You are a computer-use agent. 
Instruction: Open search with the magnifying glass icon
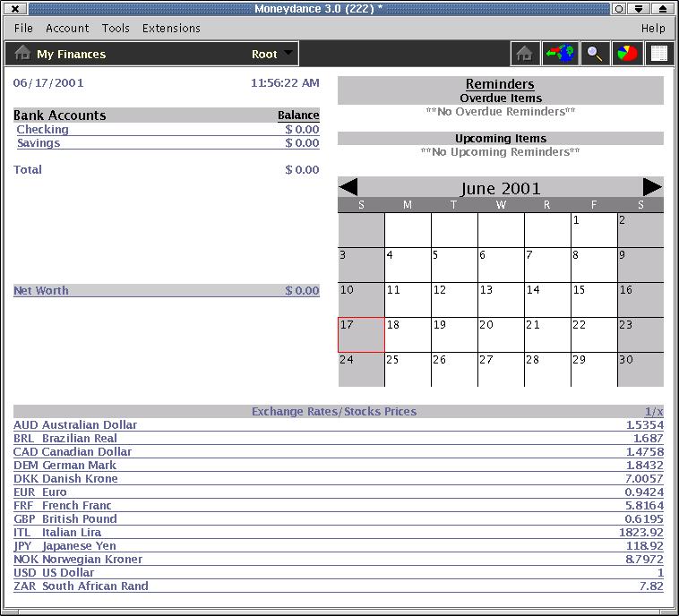(x=594, y=54)
